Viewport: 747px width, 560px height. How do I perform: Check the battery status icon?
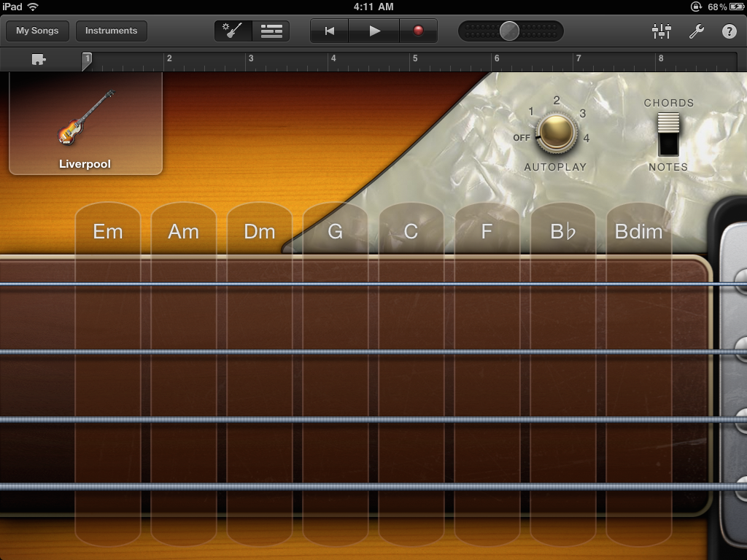tap(737, 7)
